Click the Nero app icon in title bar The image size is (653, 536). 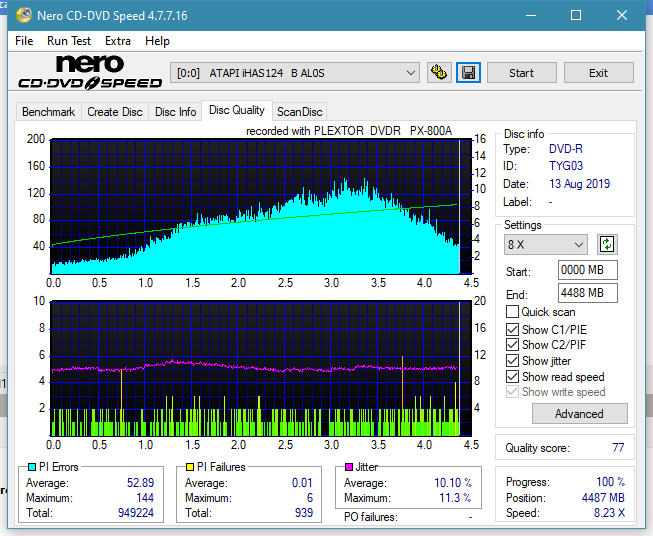pos(24,15)
